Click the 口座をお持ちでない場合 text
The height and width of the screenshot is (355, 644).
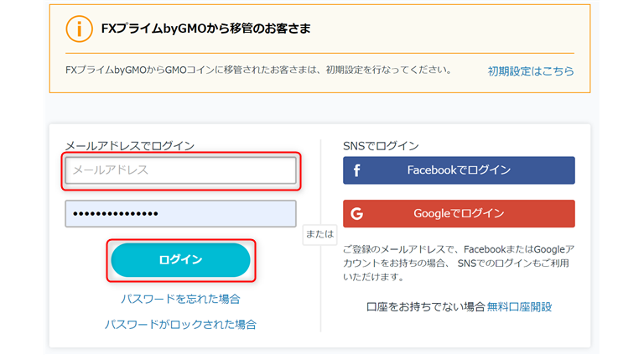click(426, 307)
